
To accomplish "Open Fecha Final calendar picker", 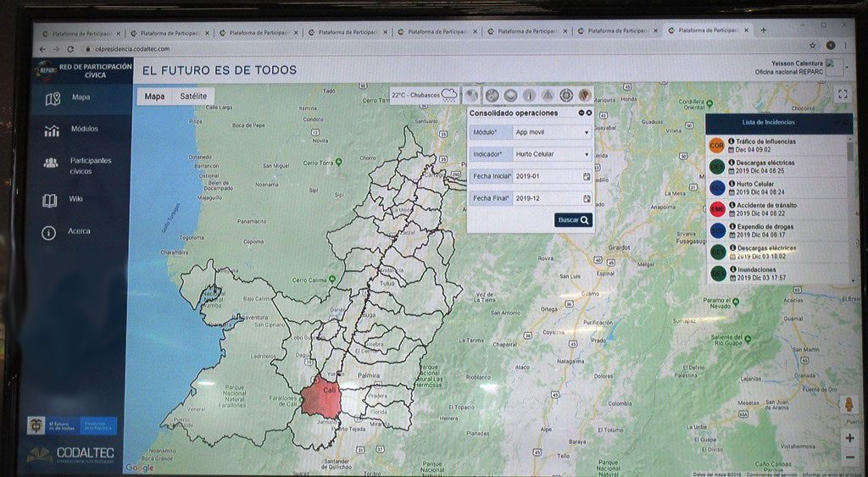I will click(587, 198).
